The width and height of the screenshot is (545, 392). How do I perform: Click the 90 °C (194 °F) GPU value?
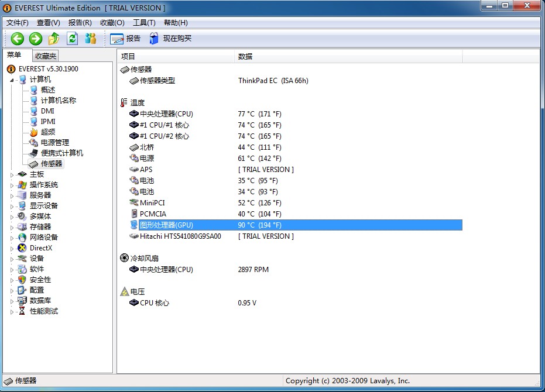tap(260, 225)
